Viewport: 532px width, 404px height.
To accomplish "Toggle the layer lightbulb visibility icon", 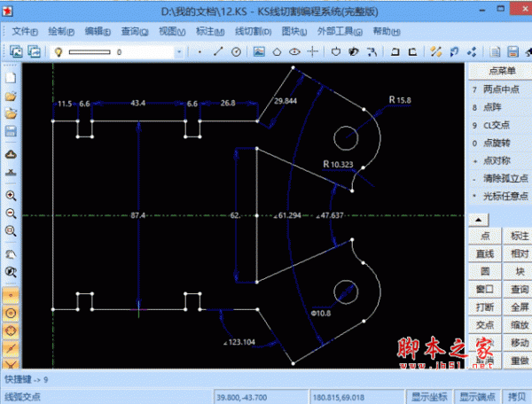I will [59, 52].
